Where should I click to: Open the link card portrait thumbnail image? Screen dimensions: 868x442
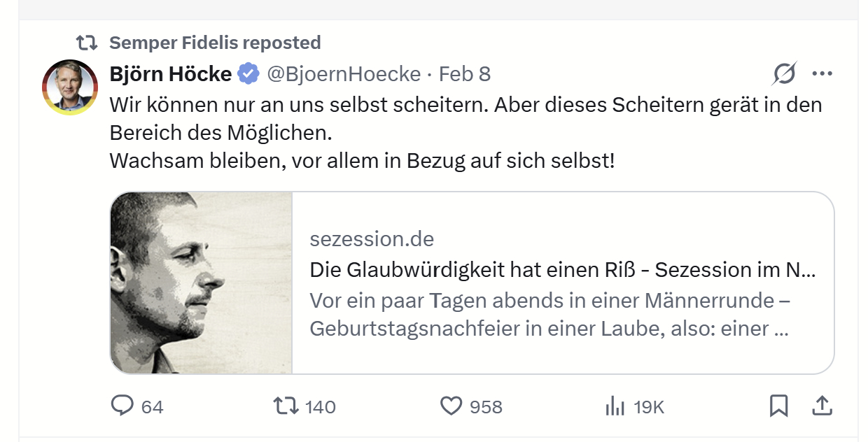[201, 283]
